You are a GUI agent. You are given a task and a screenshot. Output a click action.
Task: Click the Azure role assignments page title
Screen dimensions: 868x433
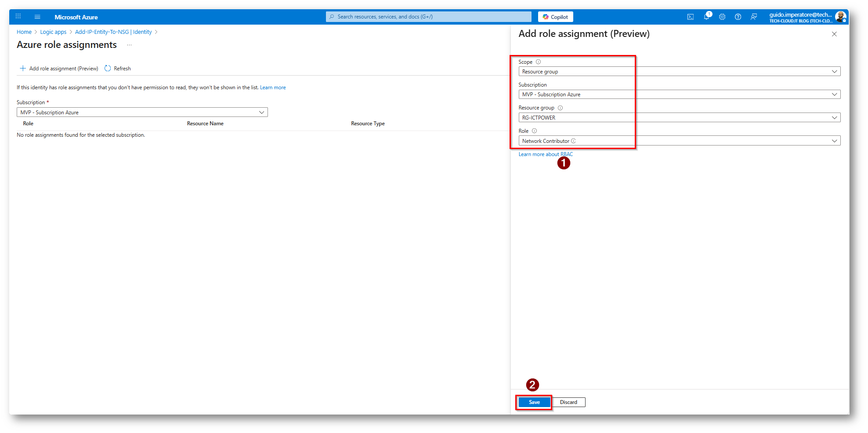[67, 45]
